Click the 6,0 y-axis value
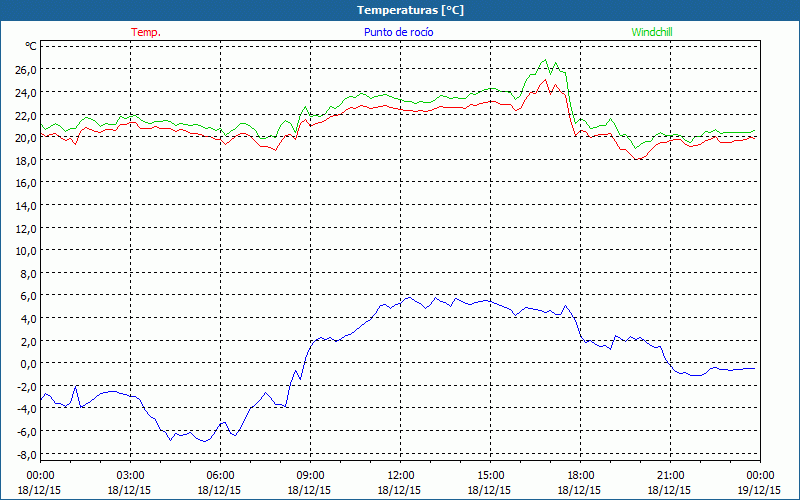This screenshot has height=500, width=800. (28, 296)
